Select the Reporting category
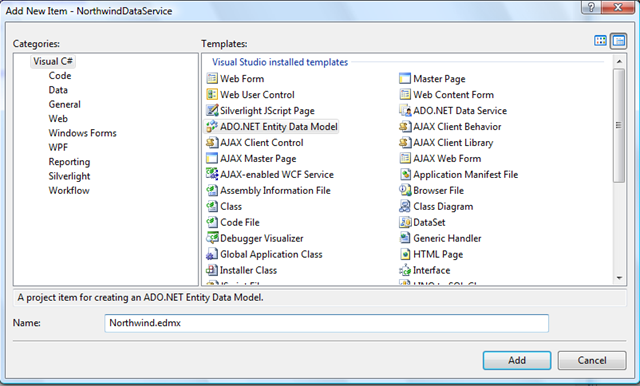Screen dimensions: 640x386 [x=69, y=162]
